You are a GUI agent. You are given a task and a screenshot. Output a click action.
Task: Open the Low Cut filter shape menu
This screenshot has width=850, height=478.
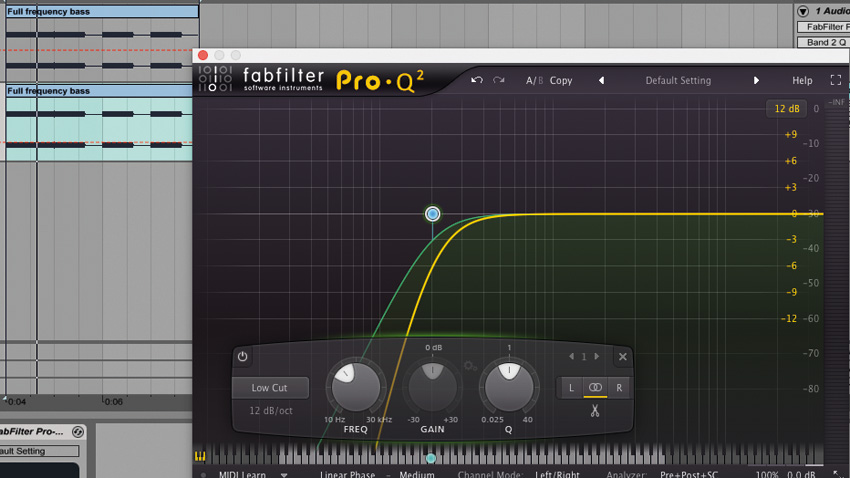click(270, 388)
